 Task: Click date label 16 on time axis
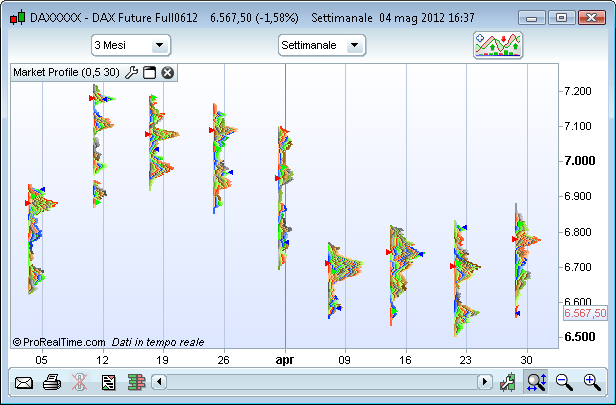pos(405,360)
